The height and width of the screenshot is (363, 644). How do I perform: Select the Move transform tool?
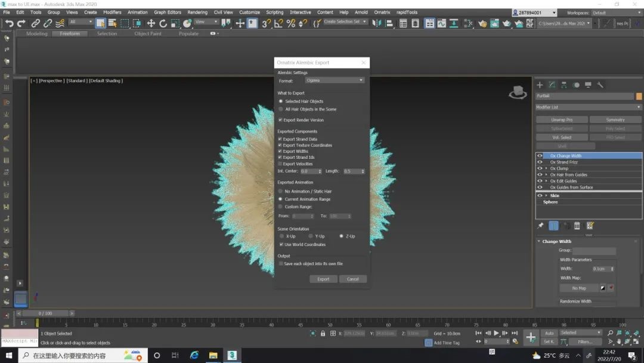pyautogui.click(x=151, y=23)
